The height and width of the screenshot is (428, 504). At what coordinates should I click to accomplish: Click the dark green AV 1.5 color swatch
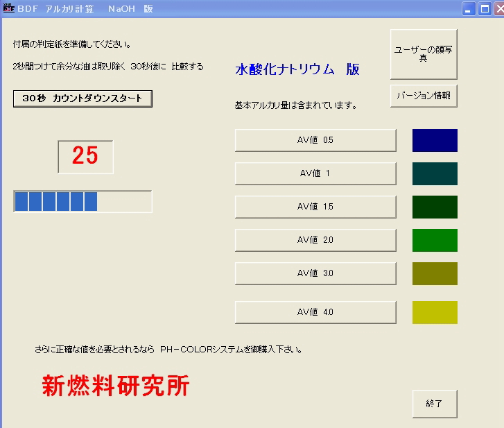pos(435,207)
